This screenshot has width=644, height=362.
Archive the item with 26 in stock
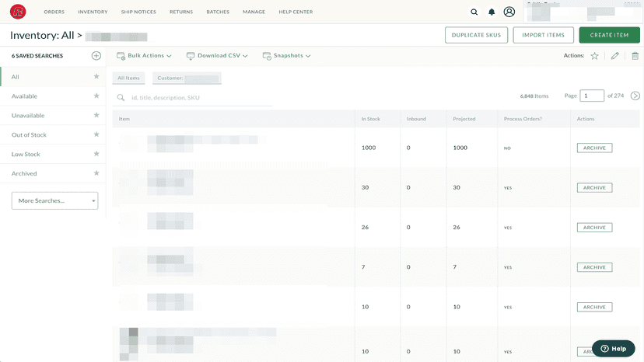[595, 228]
